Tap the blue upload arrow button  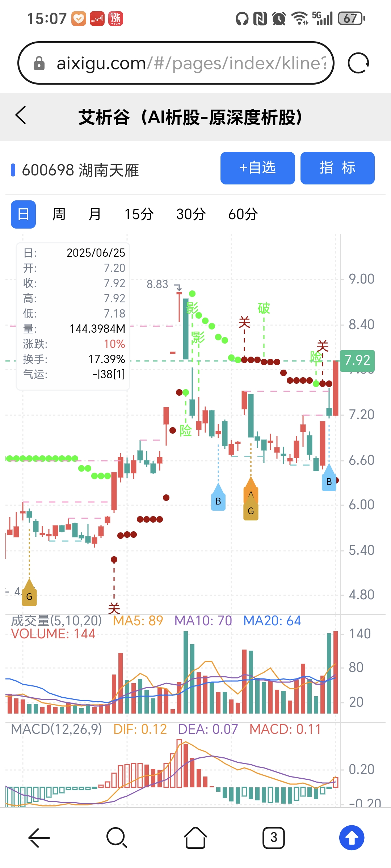[352, 838]
